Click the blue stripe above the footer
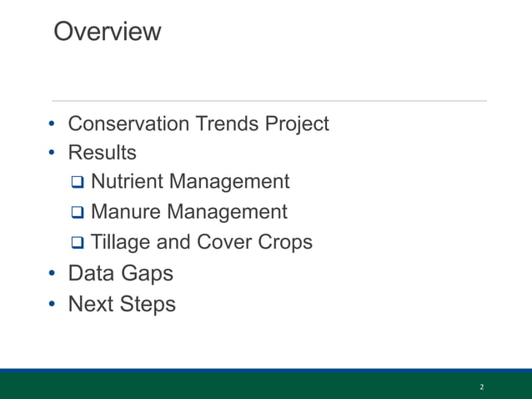 click(x=266, y=371)
